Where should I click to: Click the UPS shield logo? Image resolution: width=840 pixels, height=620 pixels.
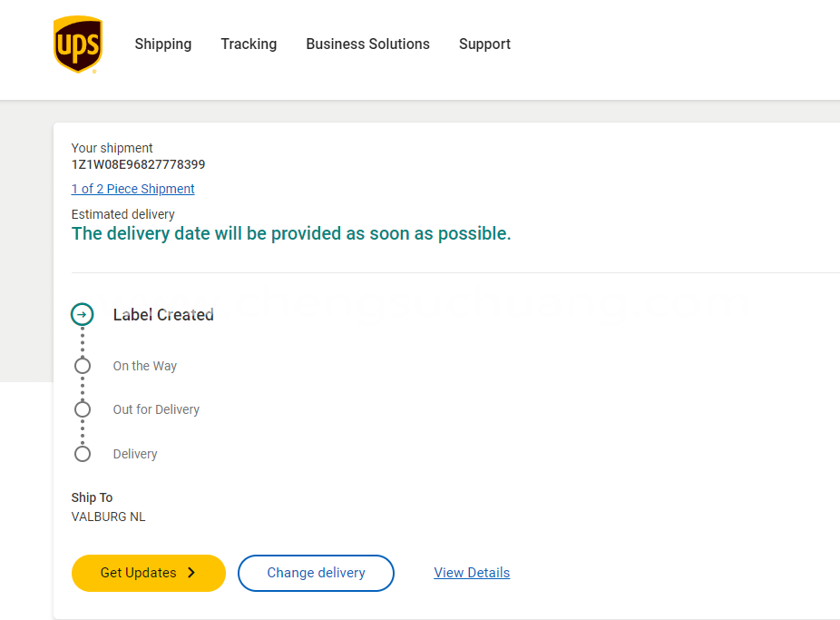78,44
